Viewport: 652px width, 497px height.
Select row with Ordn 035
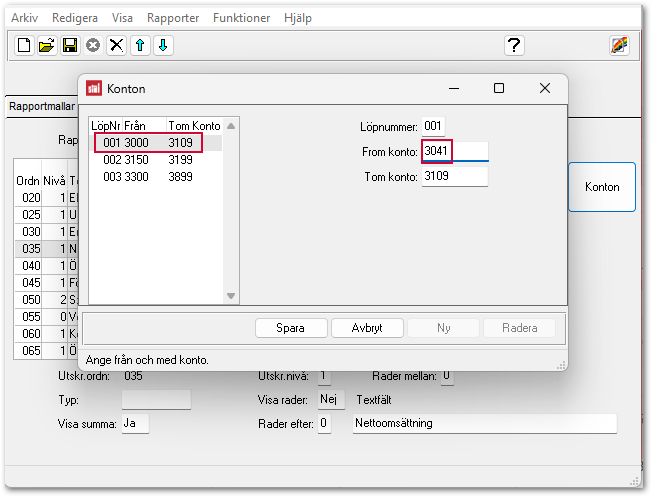[47, 249]
